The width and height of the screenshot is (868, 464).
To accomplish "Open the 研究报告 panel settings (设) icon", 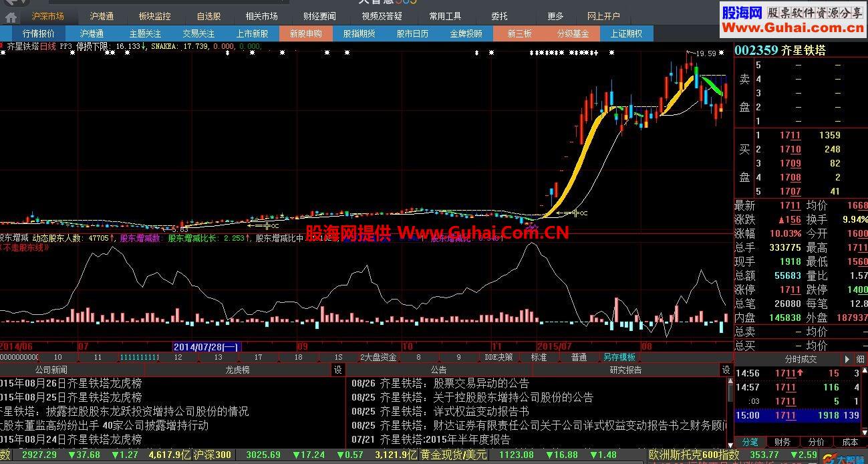I will [725, 369].
